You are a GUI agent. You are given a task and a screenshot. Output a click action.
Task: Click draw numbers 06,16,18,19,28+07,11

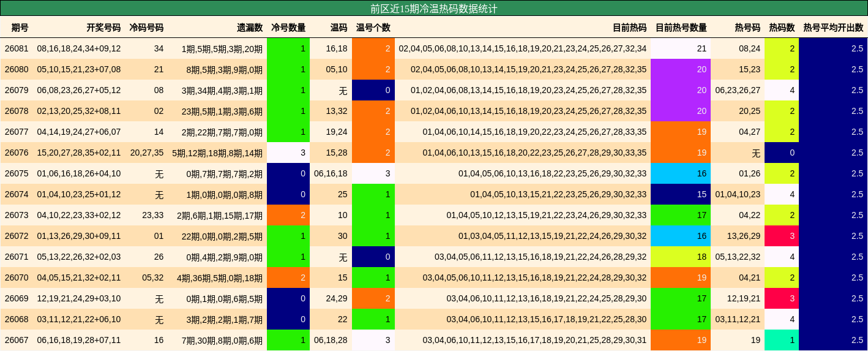(x=79, y=340)
